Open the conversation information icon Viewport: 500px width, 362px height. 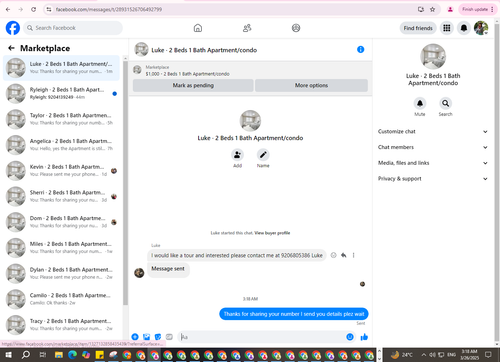coord(360,50)
